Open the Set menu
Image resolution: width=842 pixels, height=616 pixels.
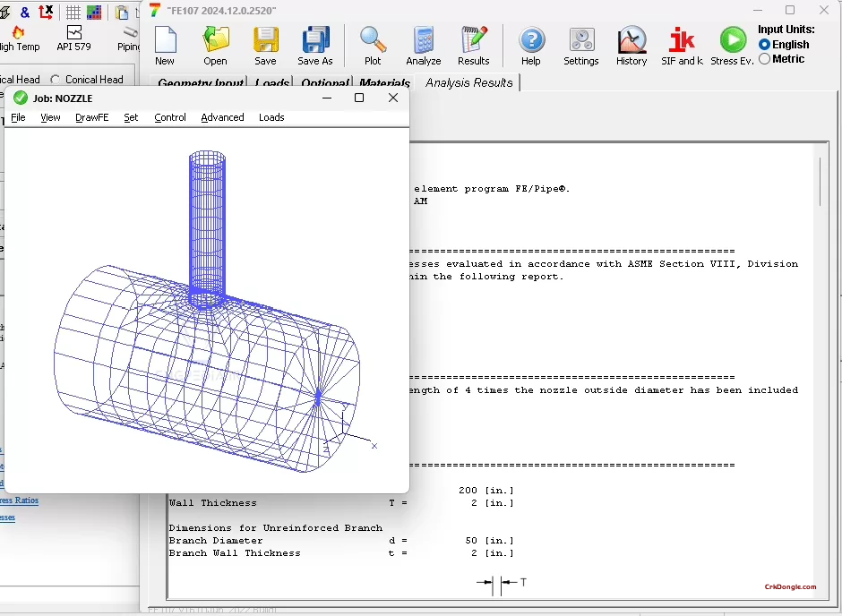[x=131, y=117]
